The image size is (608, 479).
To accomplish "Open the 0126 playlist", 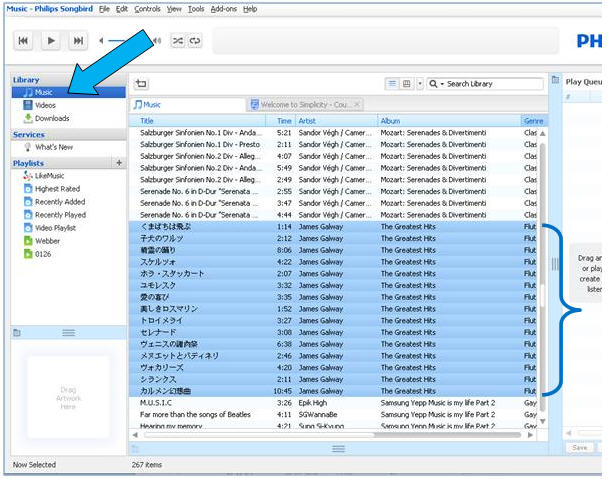I will (x=68, y=254).
